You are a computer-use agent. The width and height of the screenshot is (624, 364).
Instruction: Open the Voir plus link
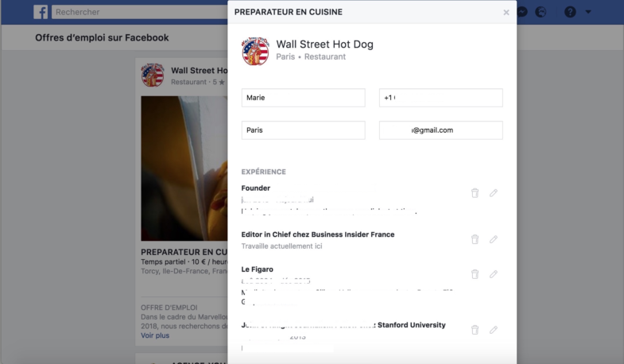point(155,335)
